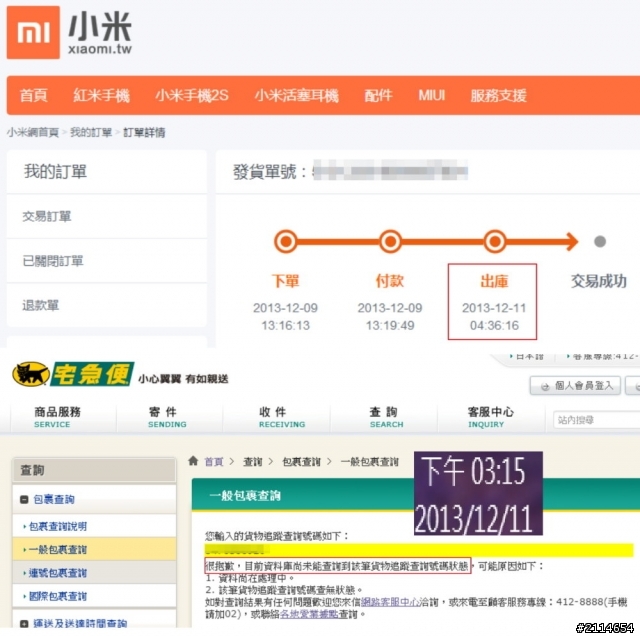
Task: Click the 站內搜尋 search field
Action: pyautogui.click(x=596, y=420)
